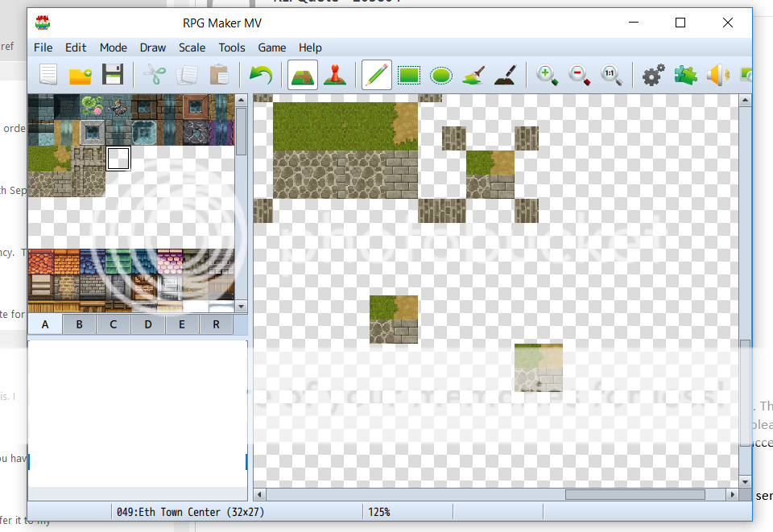Select the Pencil drawing tool
The image size is (773, 532).
tap(376, 75)
